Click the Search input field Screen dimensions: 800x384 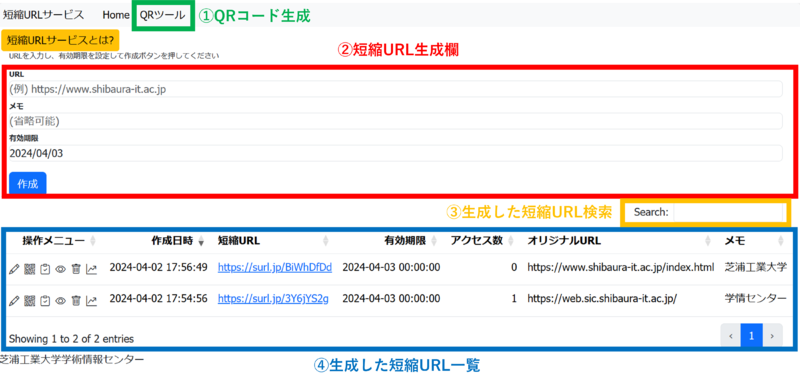coord(728,213)
